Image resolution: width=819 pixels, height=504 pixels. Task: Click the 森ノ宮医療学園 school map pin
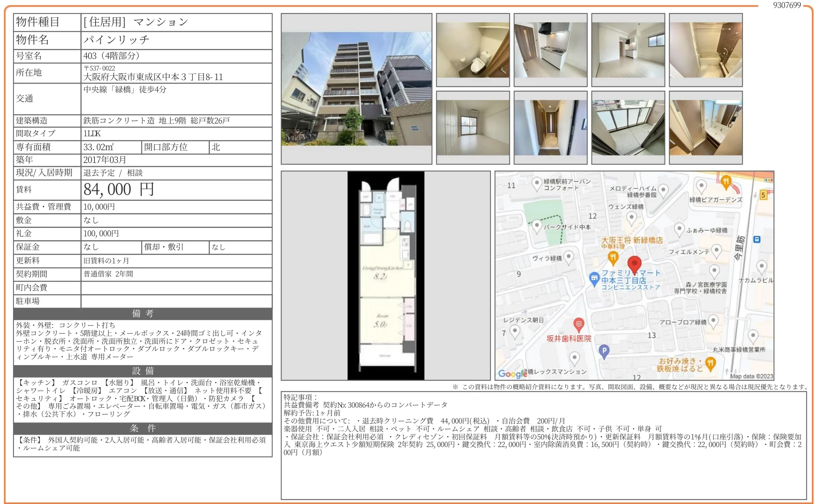pos(714,271)
